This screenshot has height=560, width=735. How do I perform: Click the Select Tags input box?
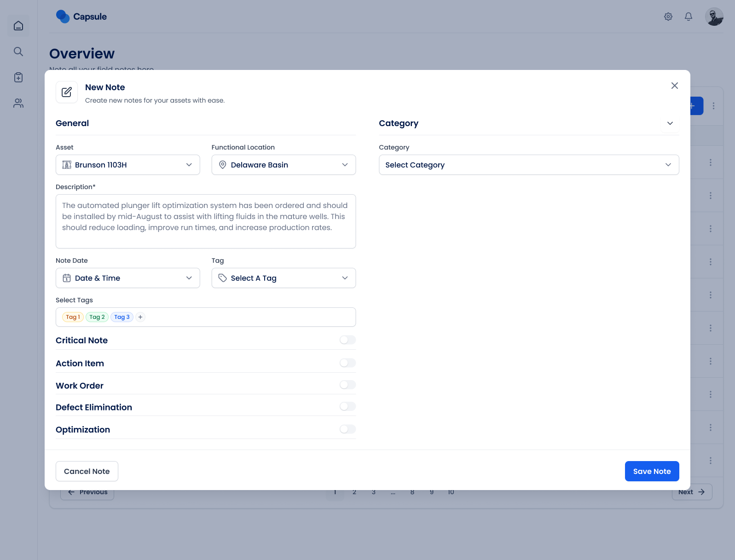[x=206, y=317]
